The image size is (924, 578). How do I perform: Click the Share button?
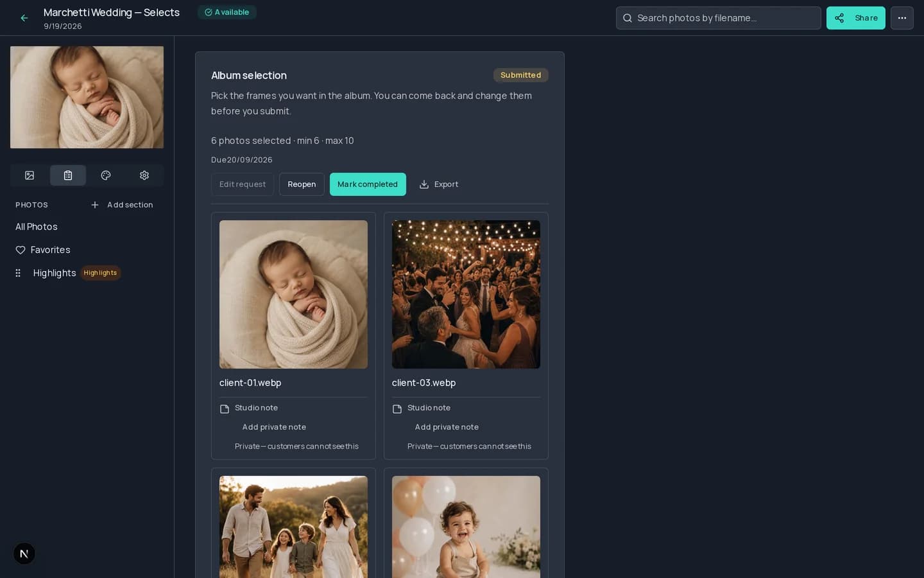[x=856, y=18]
